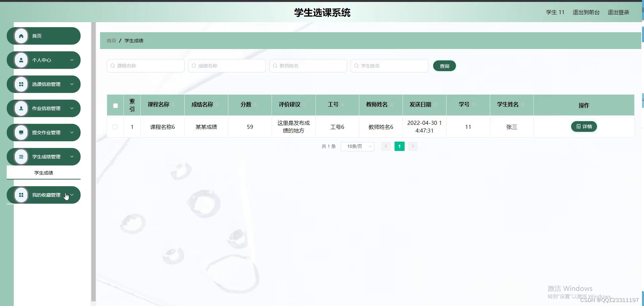Sort by 工号 column arrows
644x306 pixels.
[x=343, y=105]
